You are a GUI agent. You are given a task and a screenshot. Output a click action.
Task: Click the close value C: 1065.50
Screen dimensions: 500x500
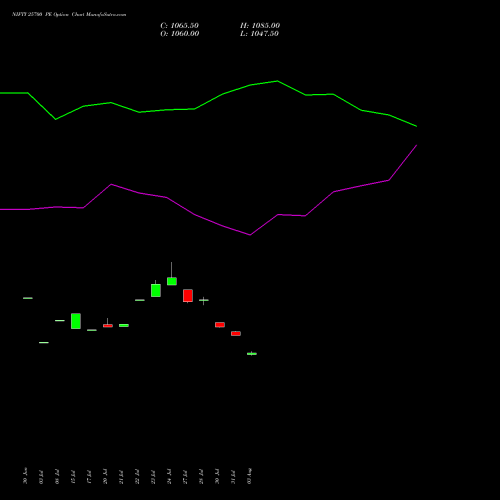[179, 26]
